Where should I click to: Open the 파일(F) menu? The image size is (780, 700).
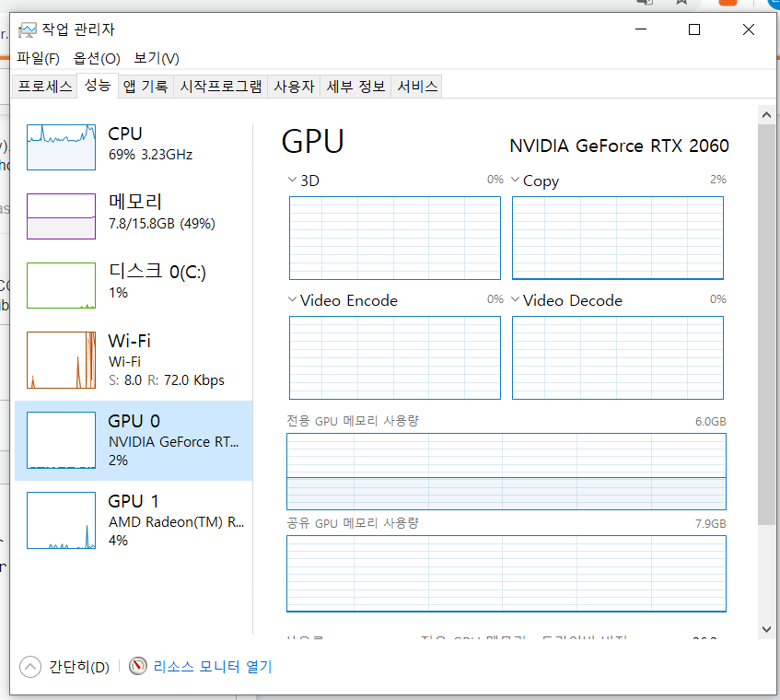point(39,58)
